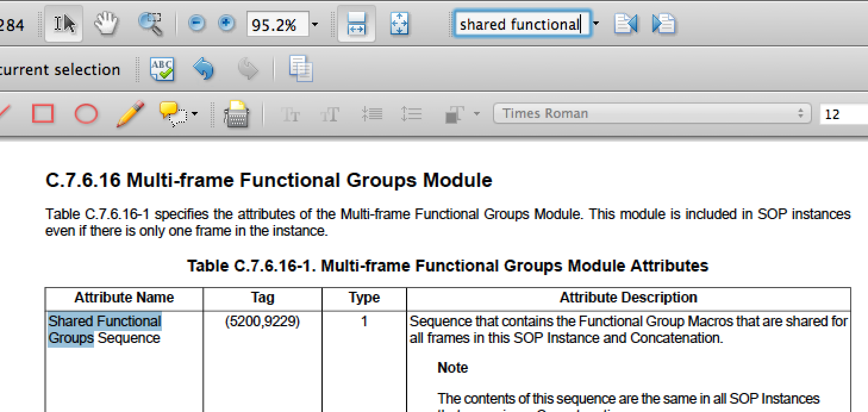
Task: Run the ABC spell check
Action: click(161, 70)
